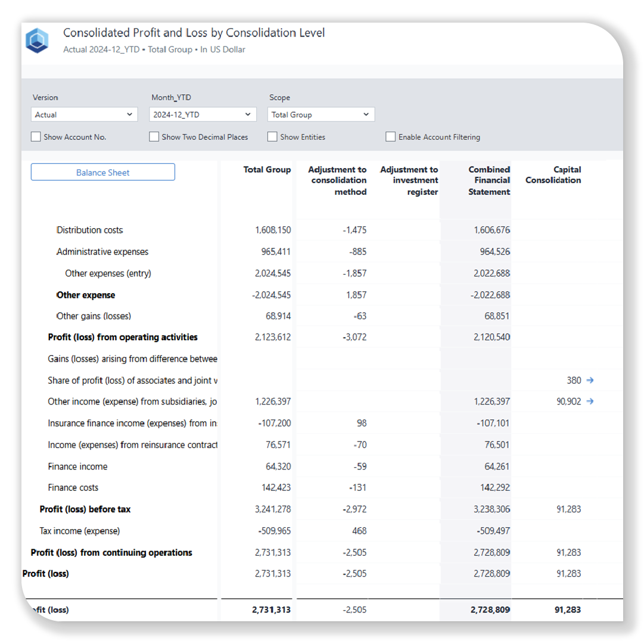Switch to the Balance Sheet view

(x=102, y=172)
